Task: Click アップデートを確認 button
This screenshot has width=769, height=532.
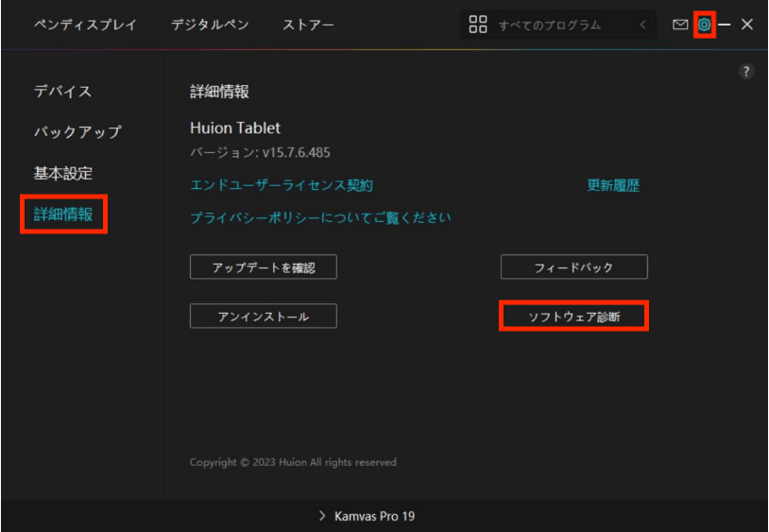Action: coord(264,266)
